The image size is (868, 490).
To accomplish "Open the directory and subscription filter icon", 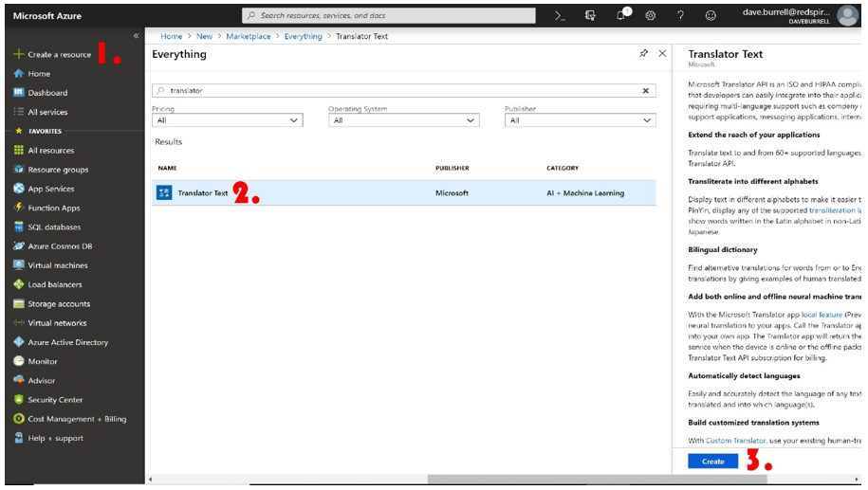I will coord(590,16).
